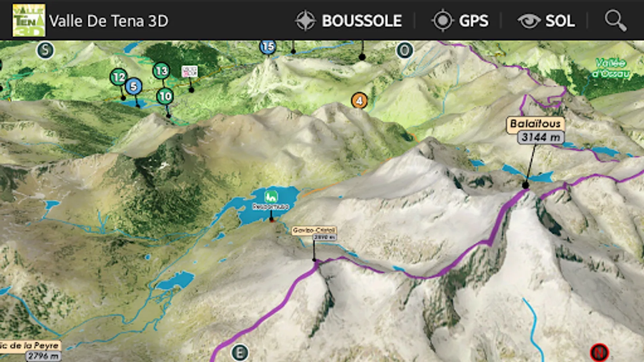Tap the O west compass marker
Image resolution: width=644 pixels, height=362 pixels.
(405, 50)
